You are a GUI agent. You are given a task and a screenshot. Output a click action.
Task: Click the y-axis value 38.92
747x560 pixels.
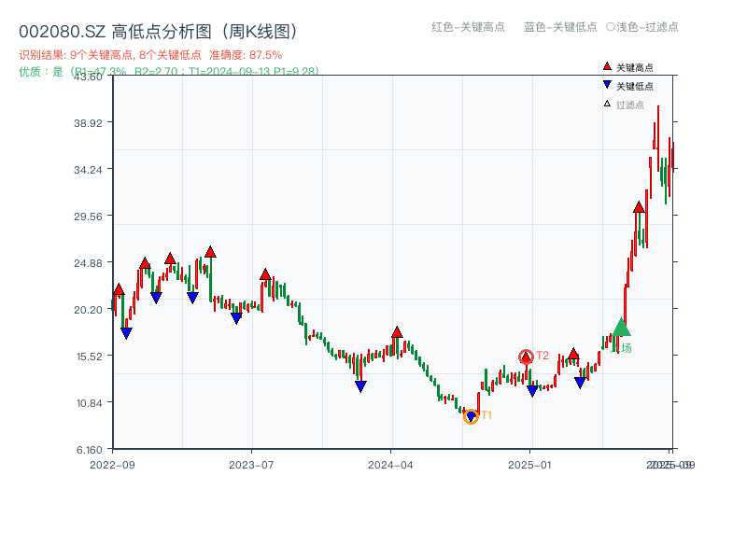point(88,123)
